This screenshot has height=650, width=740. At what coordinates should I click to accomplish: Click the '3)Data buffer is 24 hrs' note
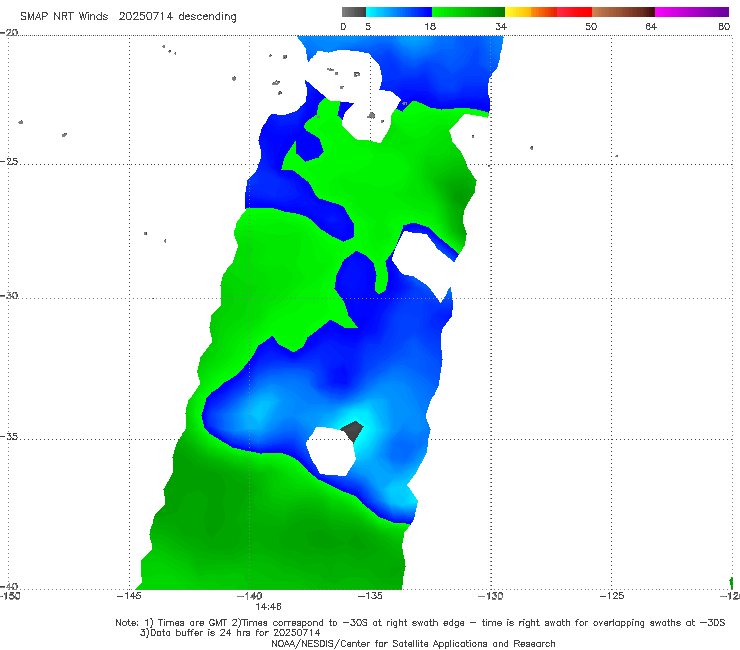tap(230, 633)
